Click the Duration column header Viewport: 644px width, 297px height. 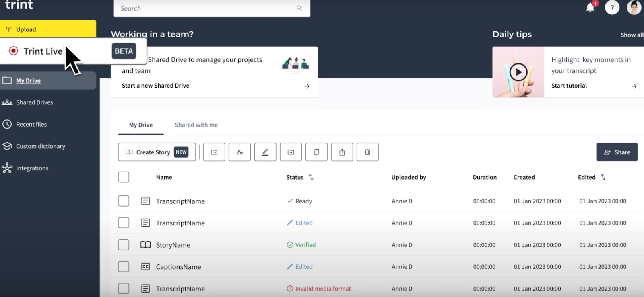[485, 177]
